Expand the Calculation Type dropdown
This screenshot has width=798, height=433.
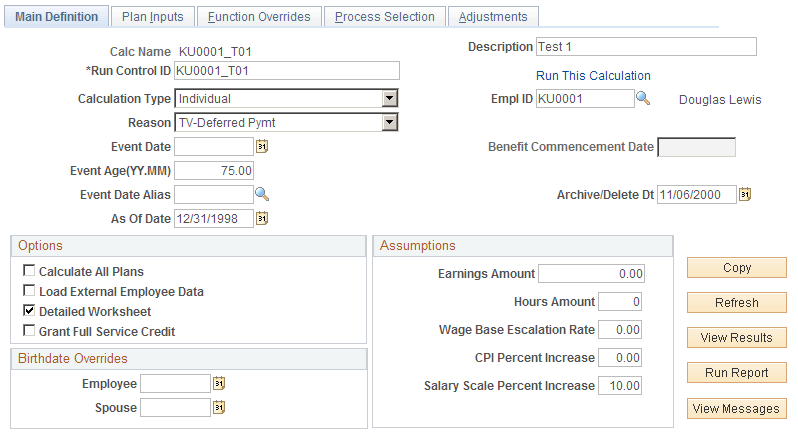[x=389, y=98]
